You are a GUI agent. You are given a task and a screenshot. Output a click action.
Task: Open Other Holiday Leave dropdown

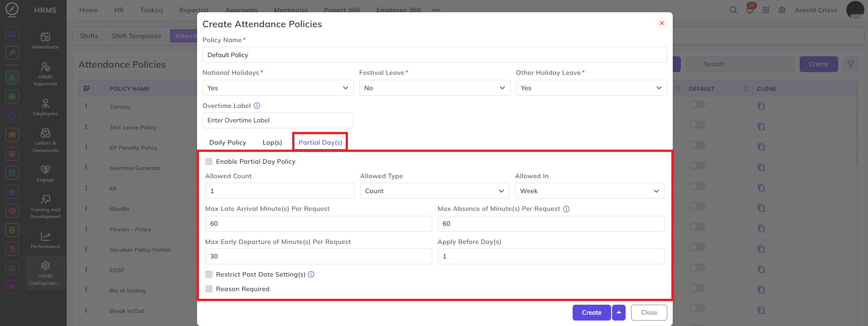click(592, 88)
